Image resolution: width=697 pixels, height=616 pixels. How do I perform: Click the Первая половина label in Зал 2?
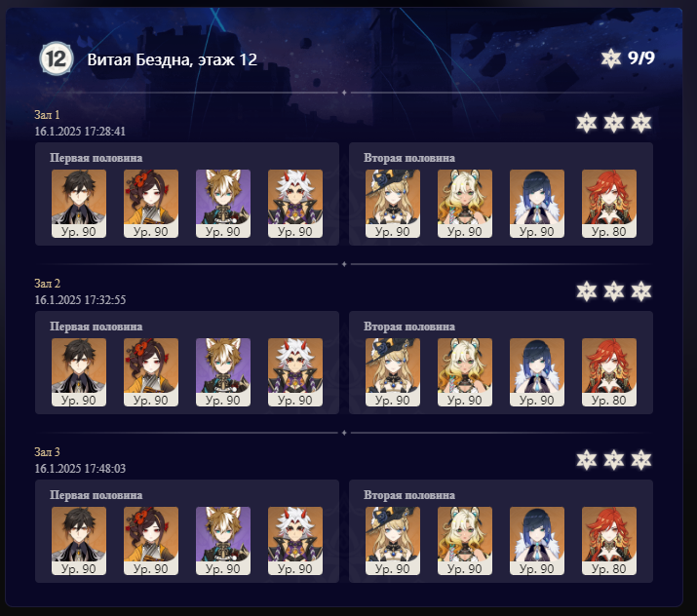pos(96,327)
